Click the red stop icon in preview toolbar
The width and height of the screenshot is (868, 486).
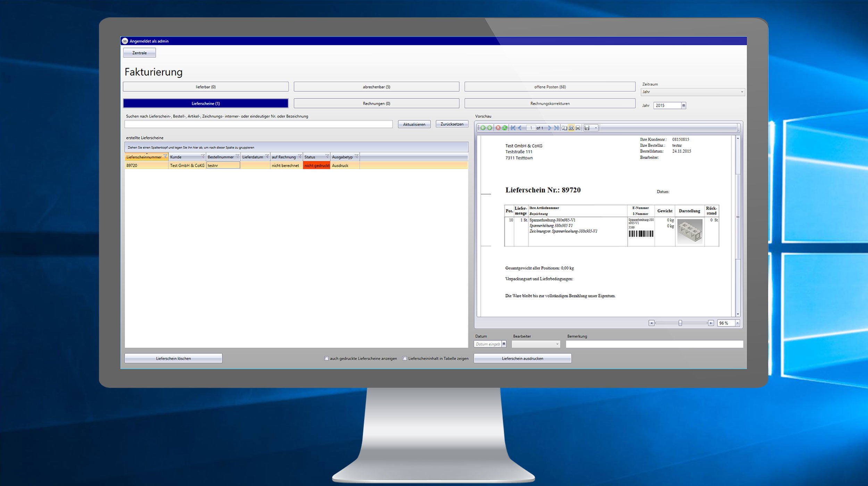tap(498, 128)
